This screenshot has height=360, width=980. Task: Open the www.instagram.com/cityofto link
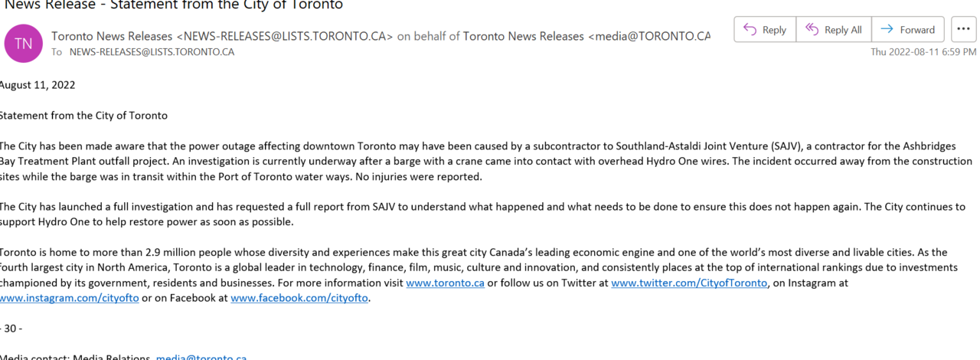(x=70, y=298)
